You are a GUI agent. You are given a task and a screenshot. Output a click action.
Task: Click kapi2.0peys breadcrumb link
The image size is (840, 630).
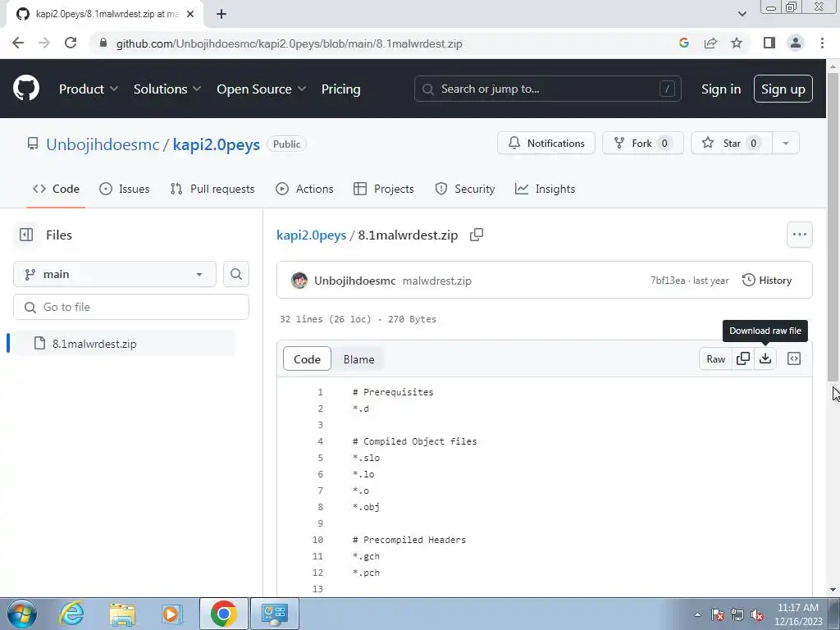[311, 235]
